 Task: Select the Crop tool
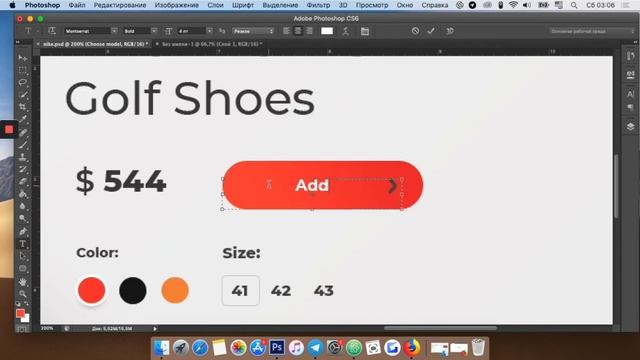pyautogui.click(x=22, y=107)
